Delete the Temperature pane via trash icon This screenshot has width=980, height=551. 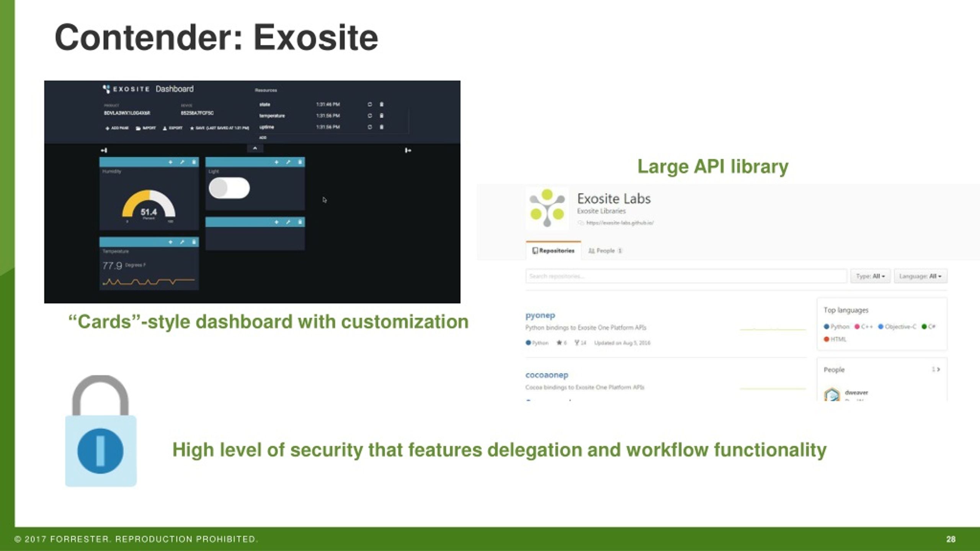point(194,242)
